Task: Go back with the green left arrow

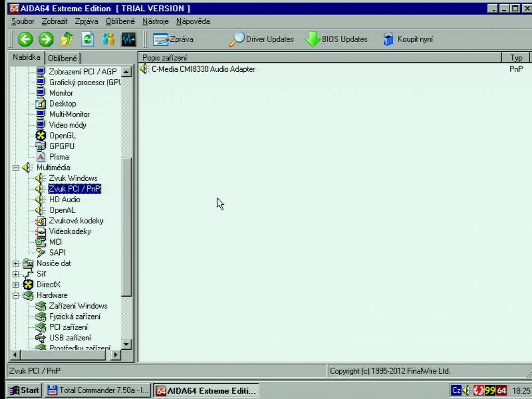Action: pyautogui.click(x=25, y=39)
